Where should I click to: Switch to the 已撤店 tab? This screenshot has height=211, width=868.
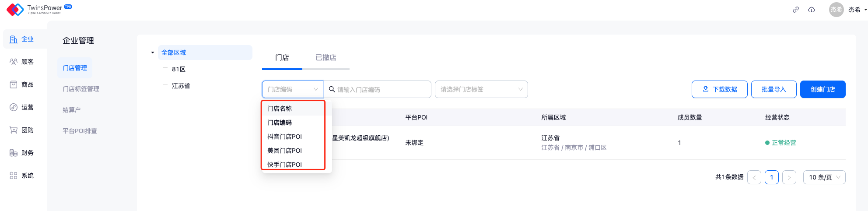(326, 58)
